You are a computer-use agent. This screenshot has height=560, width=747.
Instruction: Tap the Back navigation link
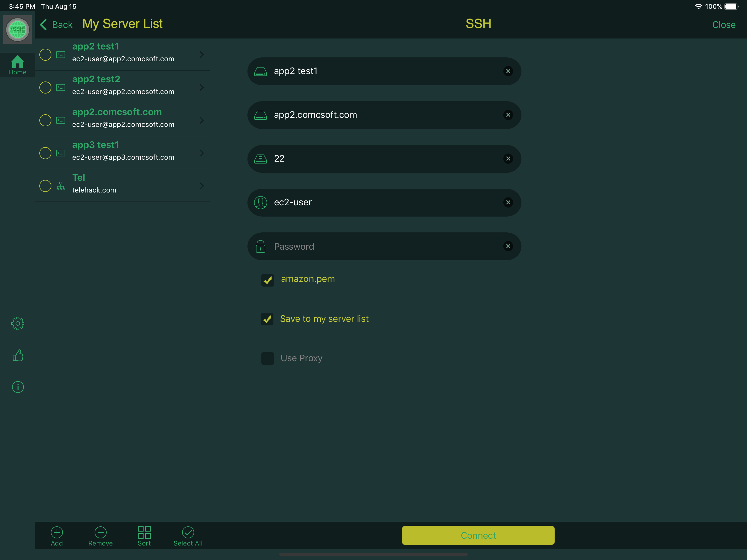point(56,24)
